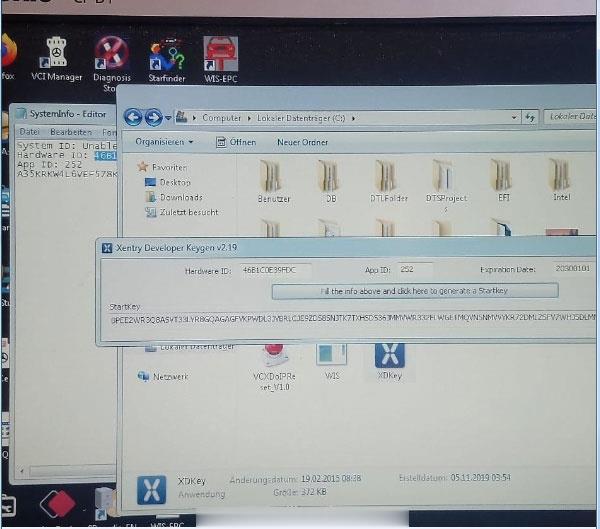
Task: Open the Diagnosis Stop desktop icon
Action: (x=111, y=64)
